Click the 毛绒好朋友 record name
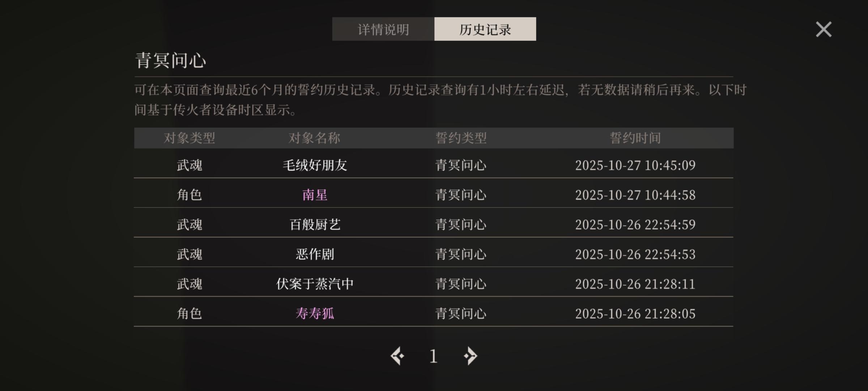This screenshot has width=868, height=391. [315, 165]
